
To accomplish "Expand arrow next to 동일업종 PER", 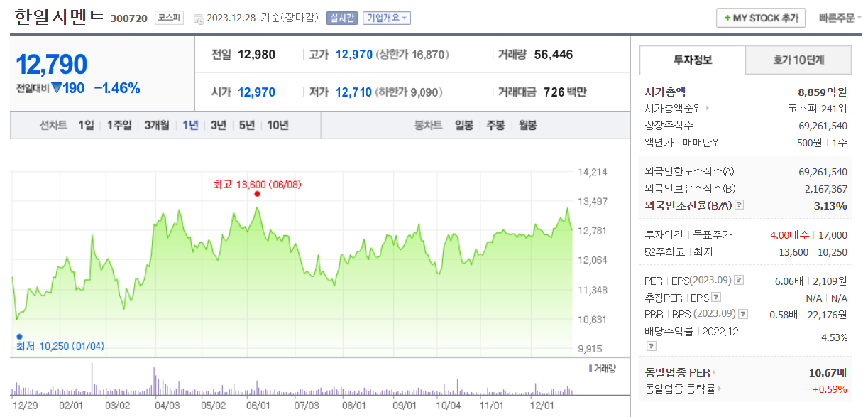I will tap(714, 372).
